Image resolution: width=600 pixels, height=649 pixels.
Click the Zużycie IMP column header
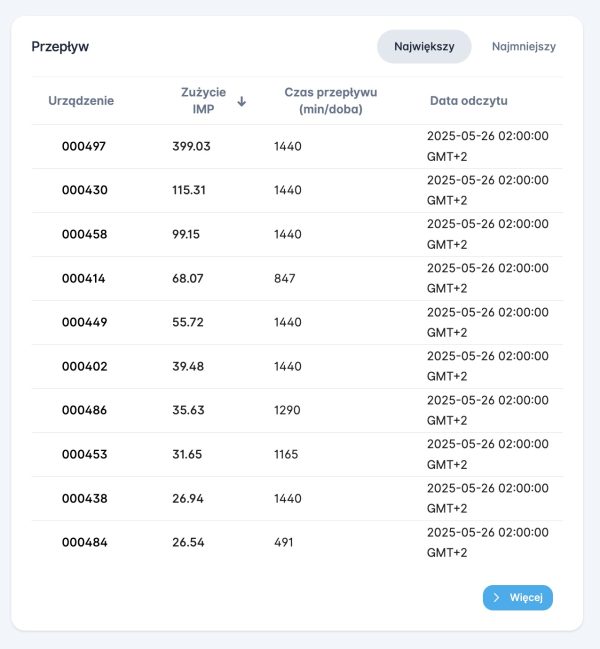[202, 100]
